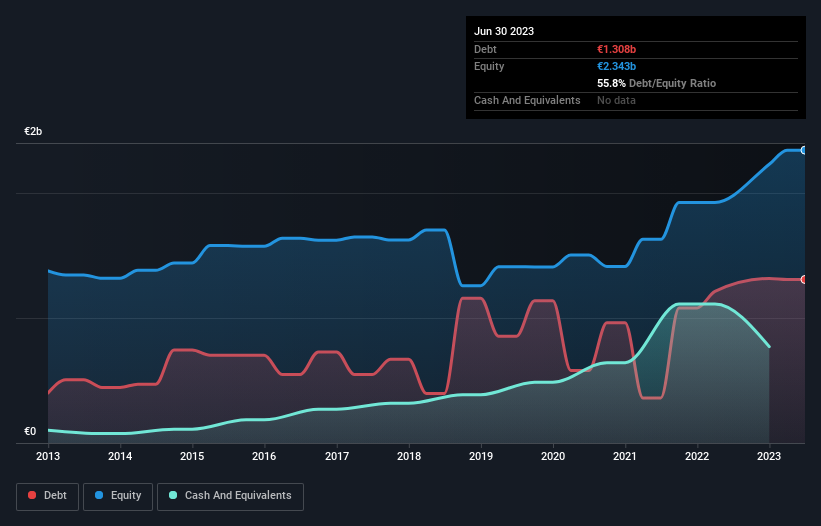Click the 2017 x-axis label
The image size is (821, 526).
point(337,456)
